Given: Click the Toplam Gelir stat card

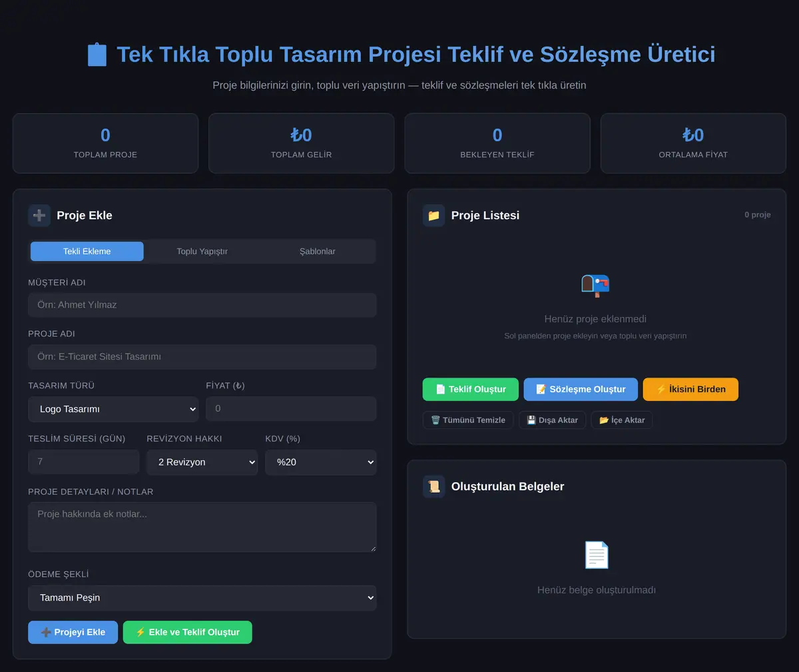Looking at the screenshot, I should point(302,143).
